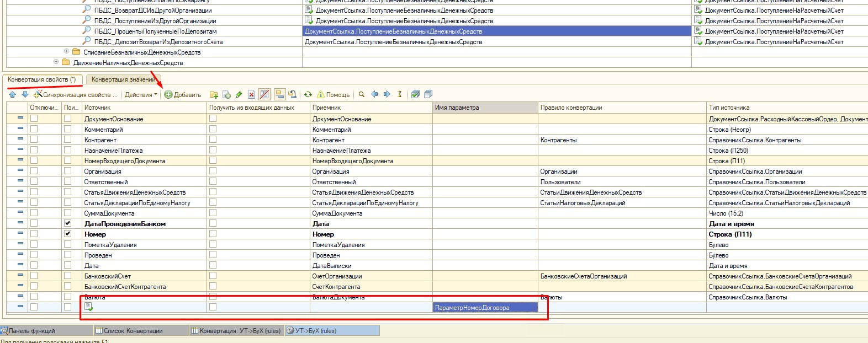Viewport: 868px width, 343px height.
Task: Click the ПараметрНомерДоговора parameter name cell
Action: [485, 308]
